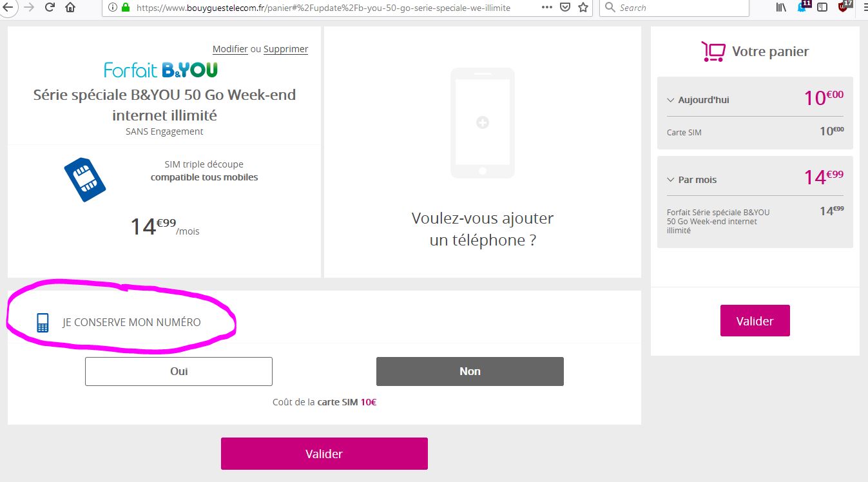Bookmark this page with the star icon
Screen dimensions: 868x482
click(x=583, y=8)
